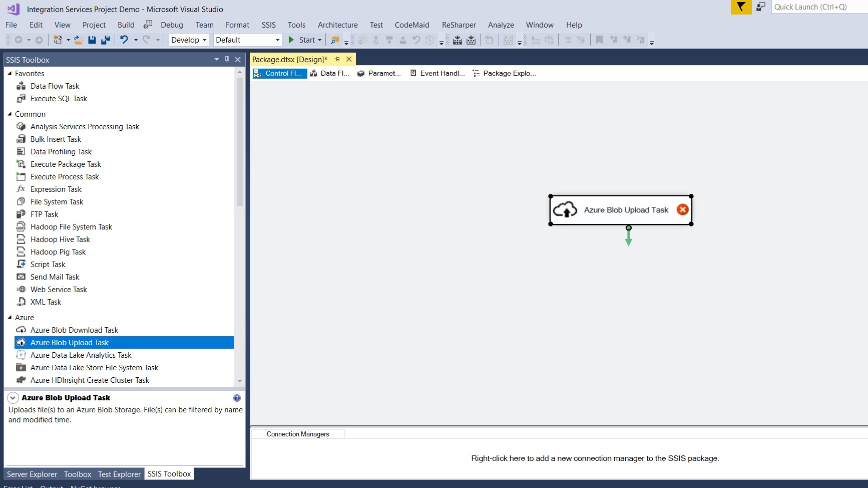Collapse the Azure section
Viewport: 868px width, 488px height.
point(10,317)
